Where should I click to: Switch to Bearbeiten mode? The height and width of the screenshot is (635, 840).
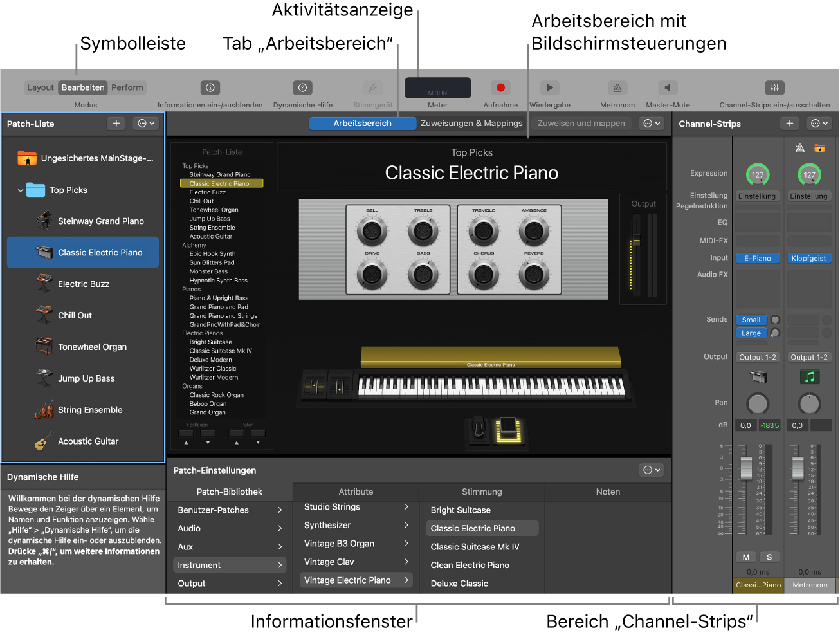[x=83, y=87]
